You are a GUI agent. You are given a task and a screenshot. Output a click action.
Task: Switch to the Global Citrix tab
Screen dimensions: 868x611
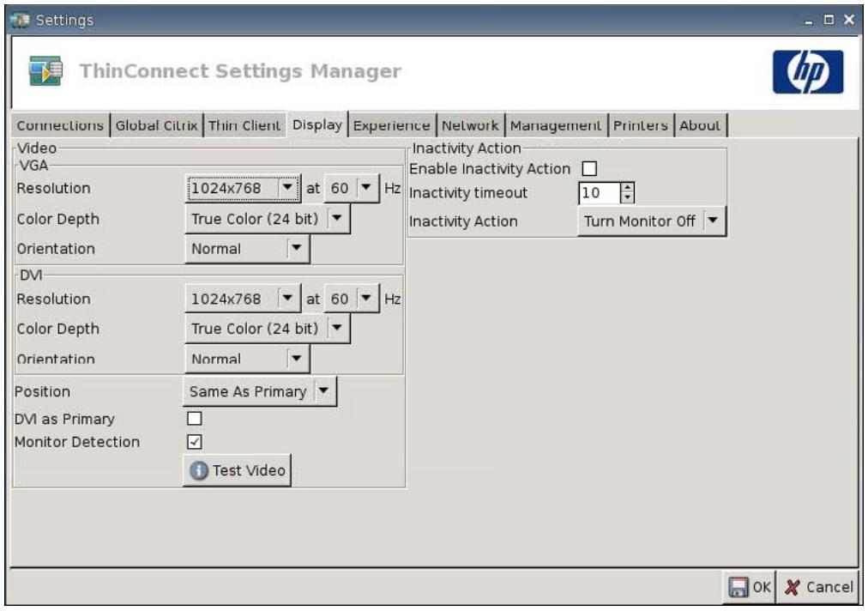[x=156, y=125]
